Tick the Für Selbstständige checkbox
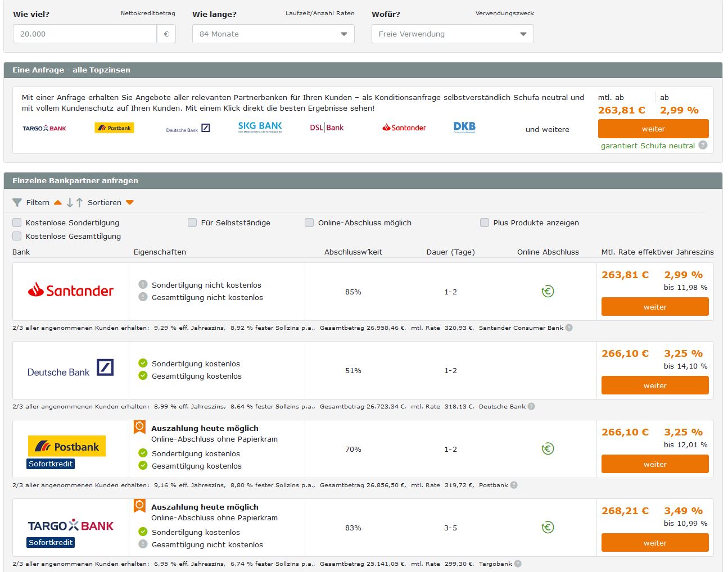The width and height of the screenshot is (728, 572). [x=192, y=223]
